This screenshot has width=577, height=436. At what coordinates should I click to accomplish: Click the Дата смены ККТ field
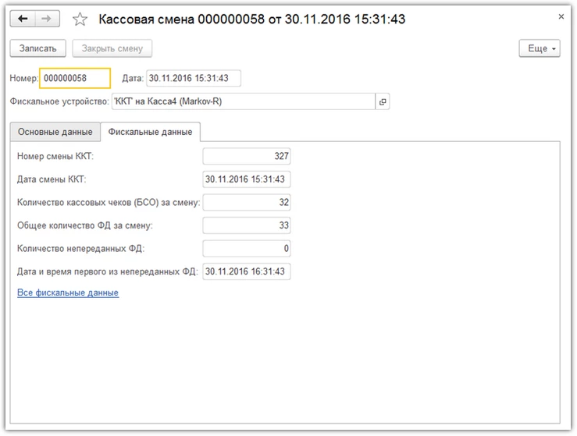point(247,179)
